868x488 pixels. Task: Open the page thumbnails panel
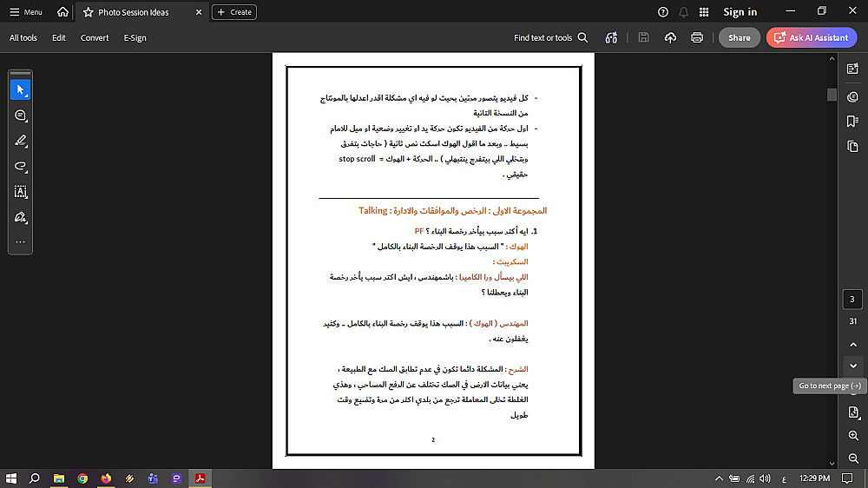[852, 146]
